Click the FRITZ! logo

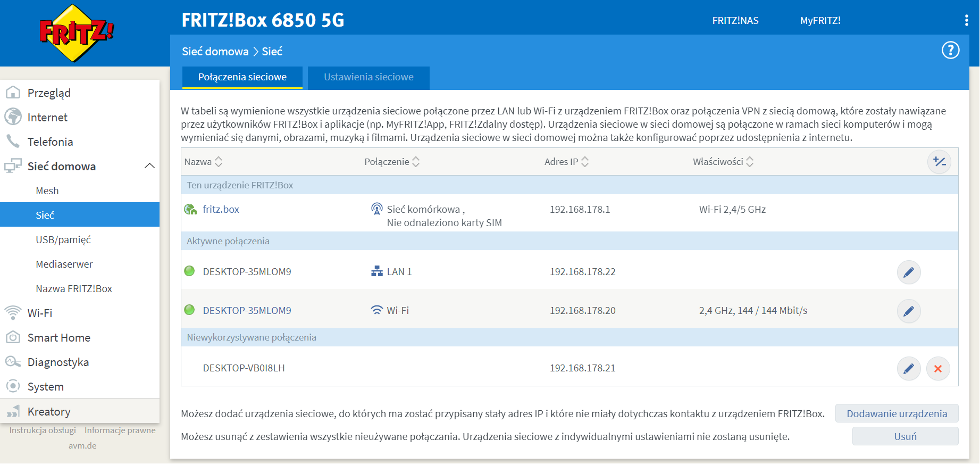(x=77, y=33)
